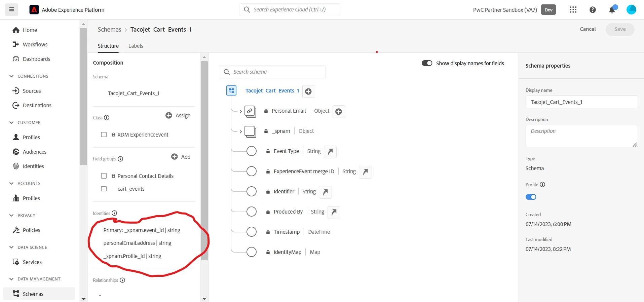Collapse the DATA MANAGEMENT section
Image resolution: width=644 pixels, height=302 pixels.
11,279
